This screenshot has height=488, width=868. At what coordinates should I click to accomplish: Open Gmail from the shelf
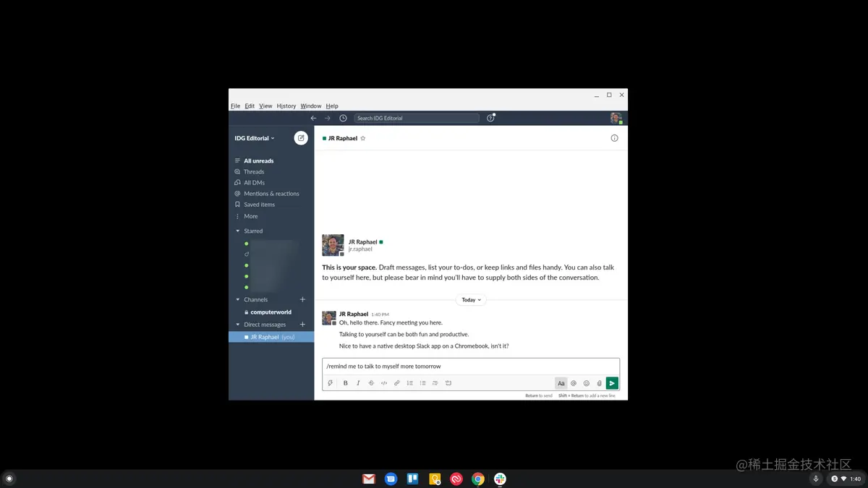[369, 479]
